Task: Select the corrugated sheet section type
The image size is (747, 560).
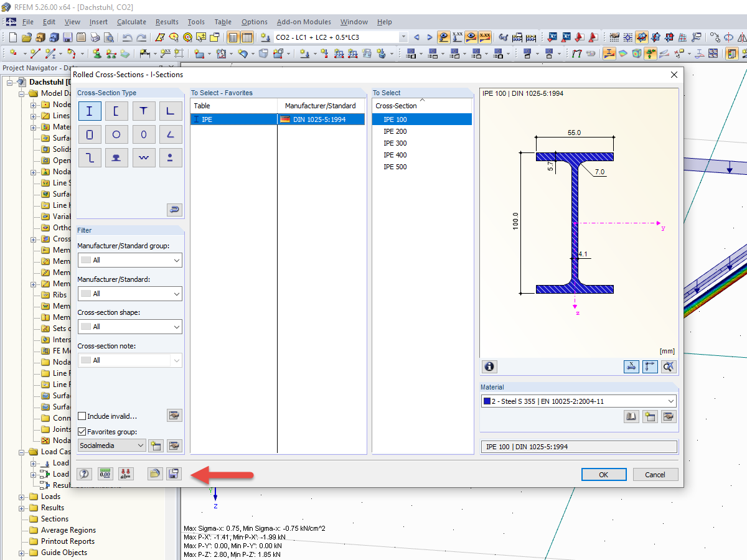Action: coord(144,158)
